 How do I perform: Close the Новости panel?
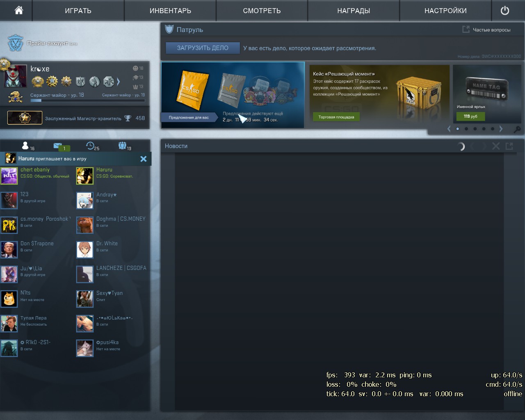pos(496,146)
